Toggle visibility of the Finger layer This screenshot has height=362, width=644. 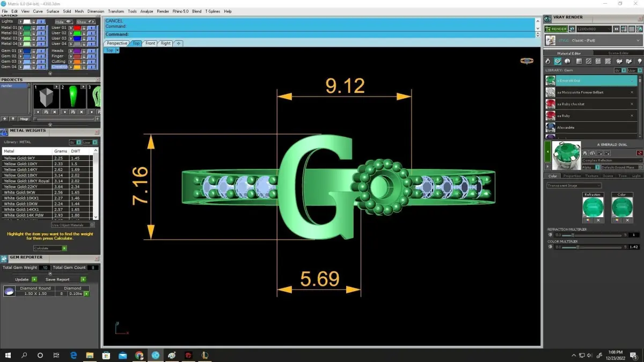[91, 56]
